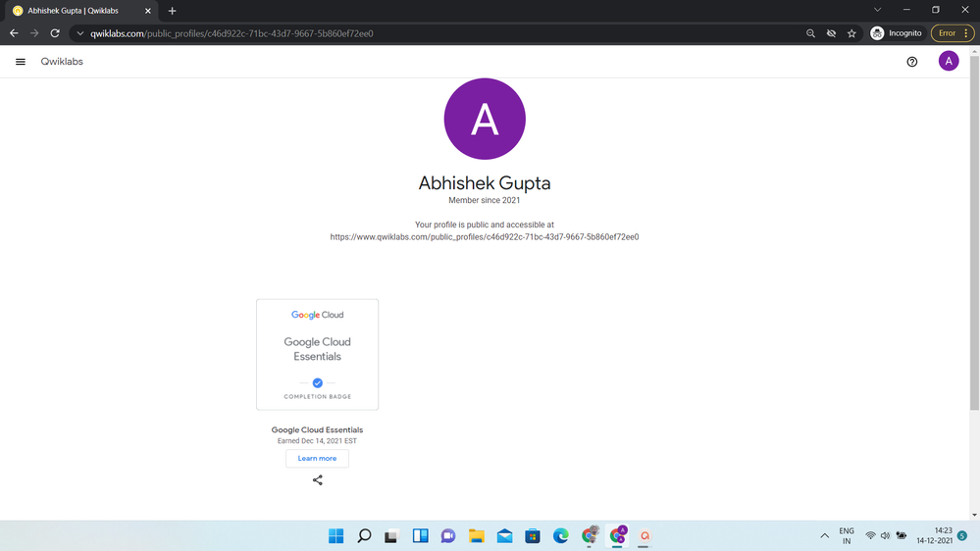
Task: Open the battery status tray icon
Action: [902, 535]
